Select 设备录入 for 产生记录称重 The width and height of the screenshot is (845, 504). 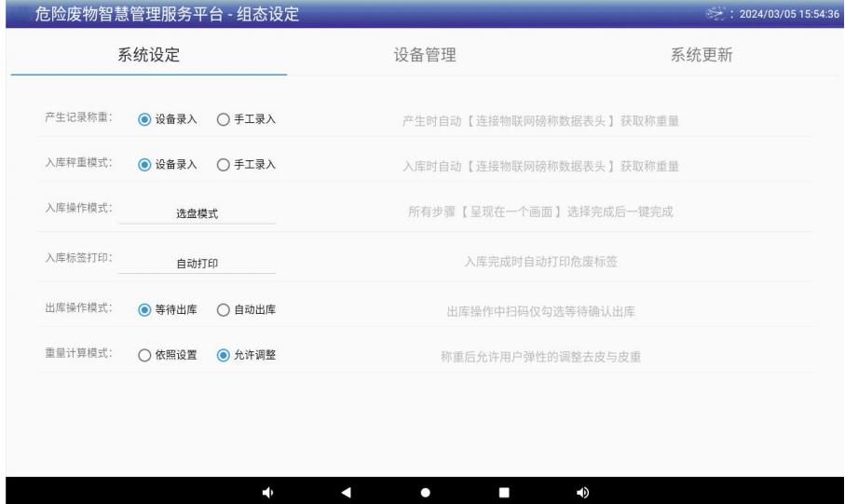click(143, 119)
